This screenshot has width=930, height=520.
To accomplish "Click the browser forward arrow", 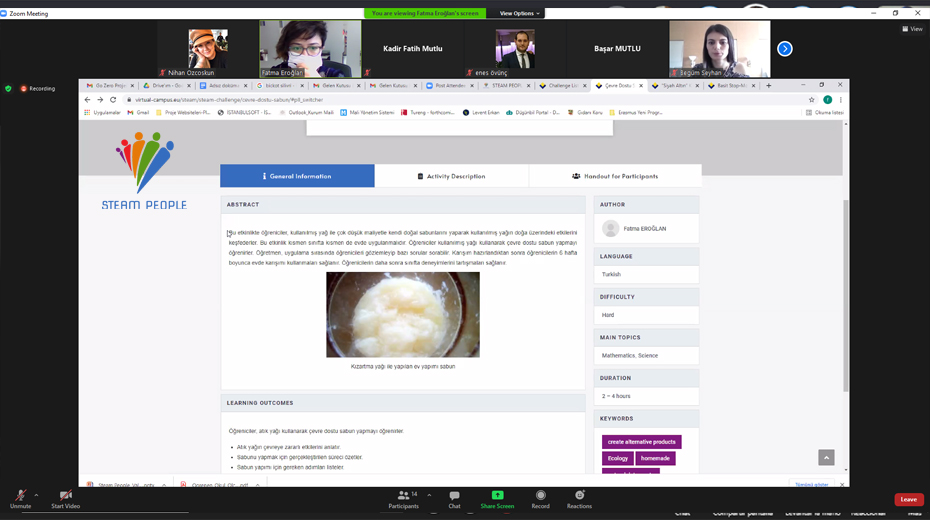I will 100,100.
